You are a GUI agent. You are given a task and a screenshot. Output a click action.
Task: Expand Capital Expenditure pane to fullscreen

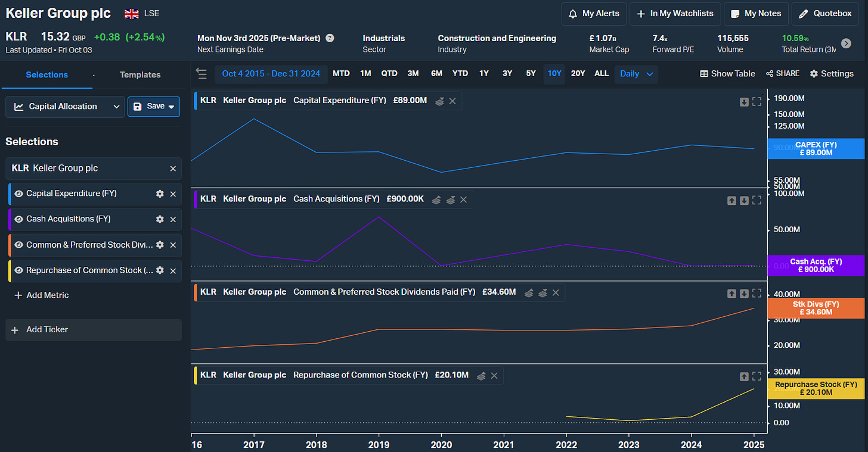pyautogui.click(x=757, y=102)
